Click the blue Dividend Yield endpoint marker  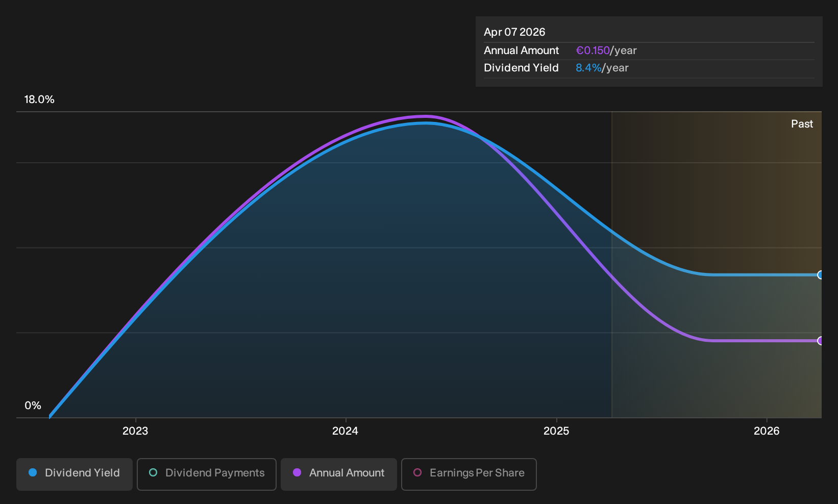(820, 275)
